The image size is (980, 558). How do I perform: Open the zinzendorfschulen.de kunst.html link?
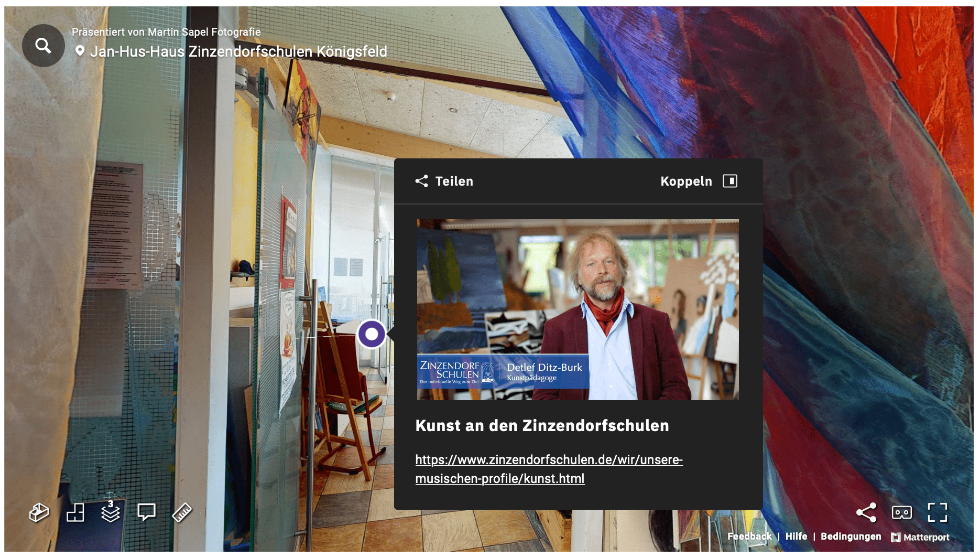point(549,469)
